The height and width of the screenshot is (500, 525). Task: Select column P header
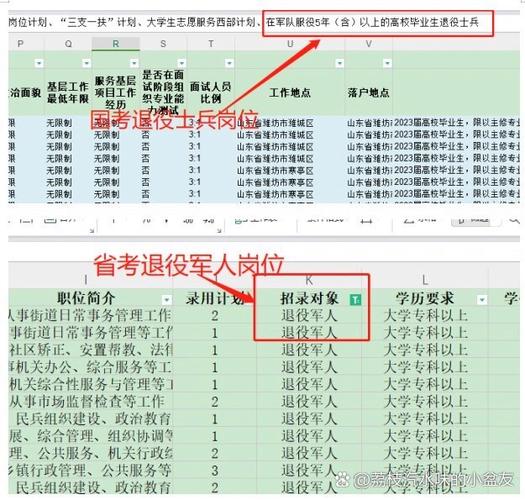(21, 44)
